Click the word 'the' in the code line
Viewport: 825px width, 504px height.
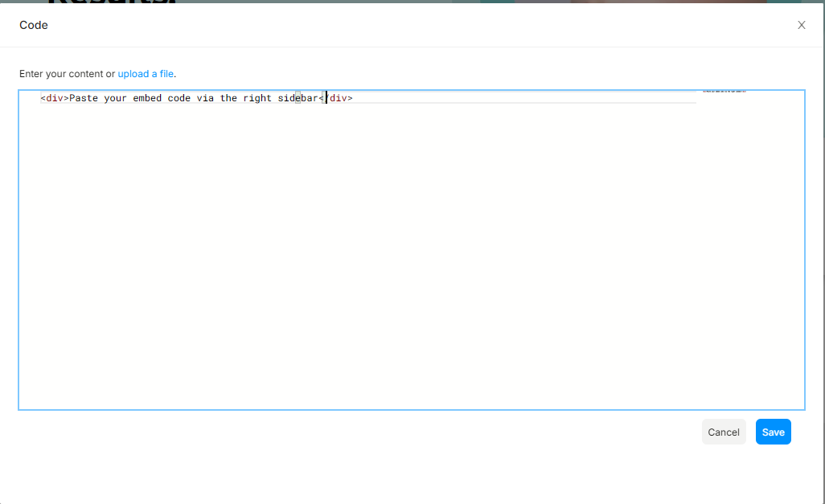228,98
